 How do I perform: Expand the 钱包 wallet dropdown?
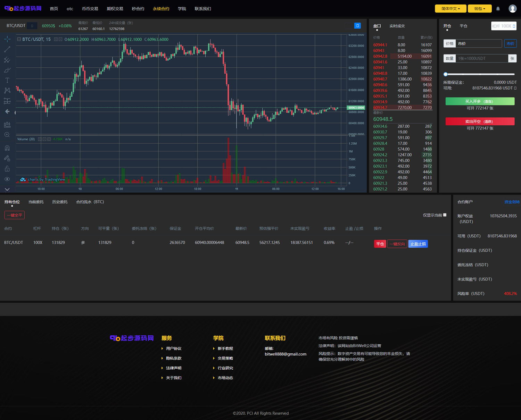[x=479, y=9]
